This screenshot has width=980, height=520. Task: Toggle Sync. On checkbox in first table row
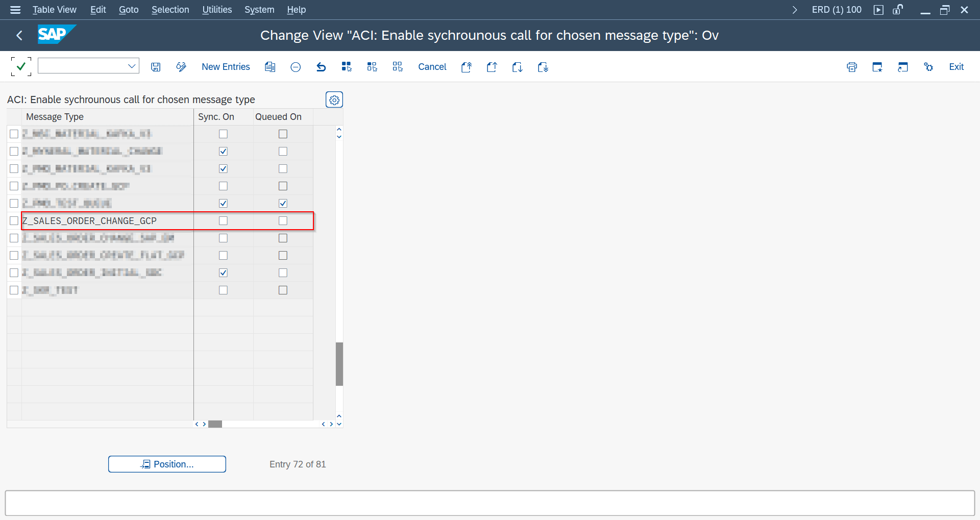coord(223,134)
